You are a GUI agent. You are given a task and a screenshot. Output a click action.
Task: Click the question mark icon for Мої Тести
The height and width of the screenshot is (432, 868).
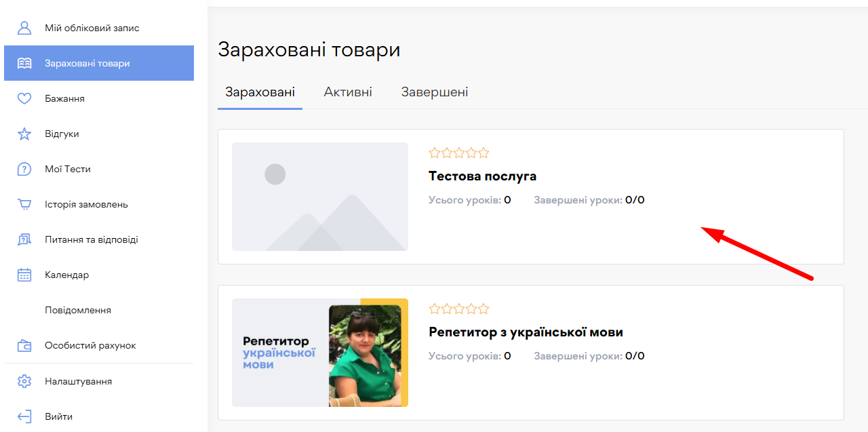(x=24, y=169)
